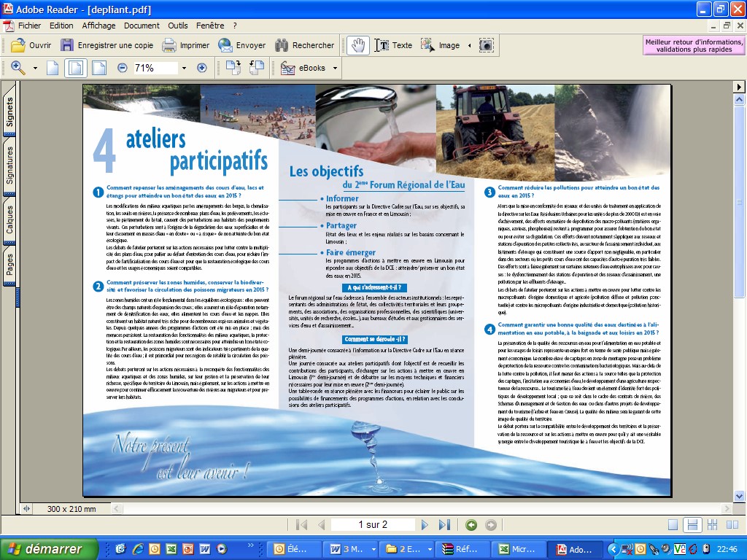Screen dimensions: 747x560
Task: Show the Signets side panel
Action: tap(9, 111)
